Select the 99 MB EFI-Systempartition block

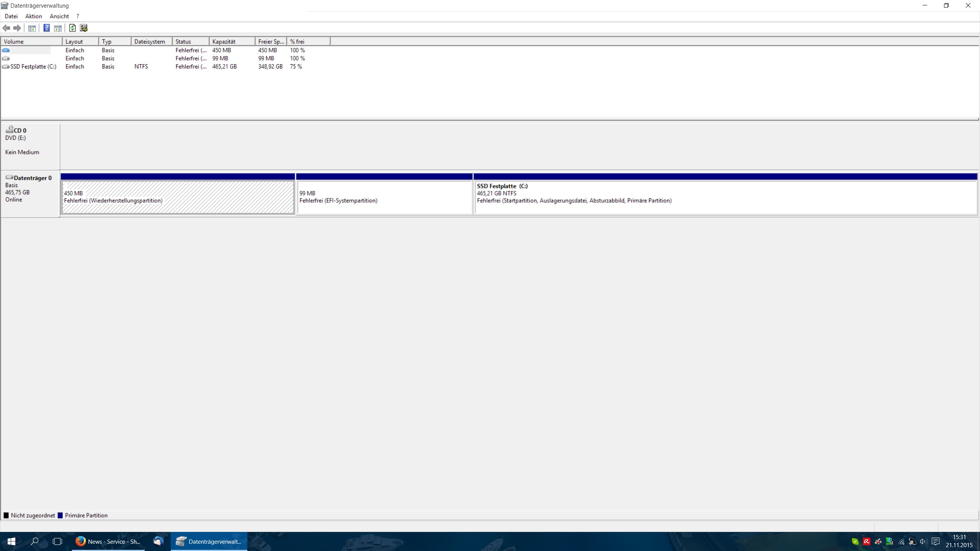pyautogui.click(x=384, y=197)
